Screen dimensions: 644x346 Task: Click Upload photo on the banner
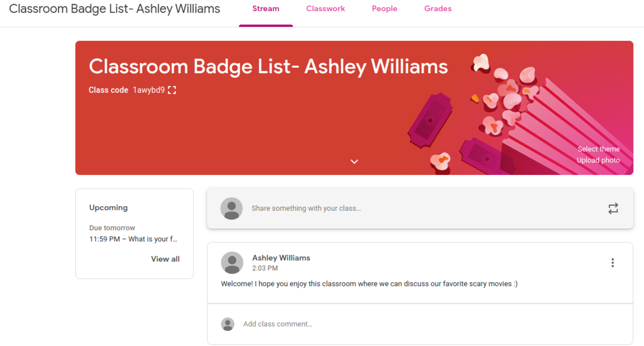click(x=598, y=160)
